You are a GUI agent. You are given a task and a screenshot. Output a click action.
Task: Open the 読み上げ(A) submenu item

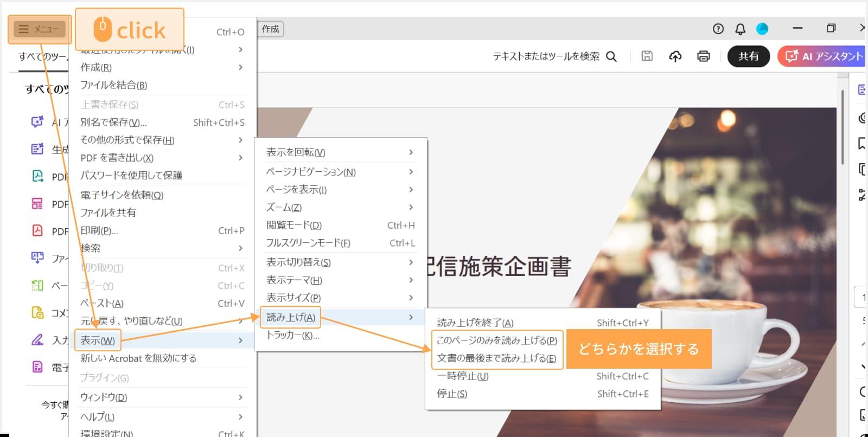tap(341, 317)
